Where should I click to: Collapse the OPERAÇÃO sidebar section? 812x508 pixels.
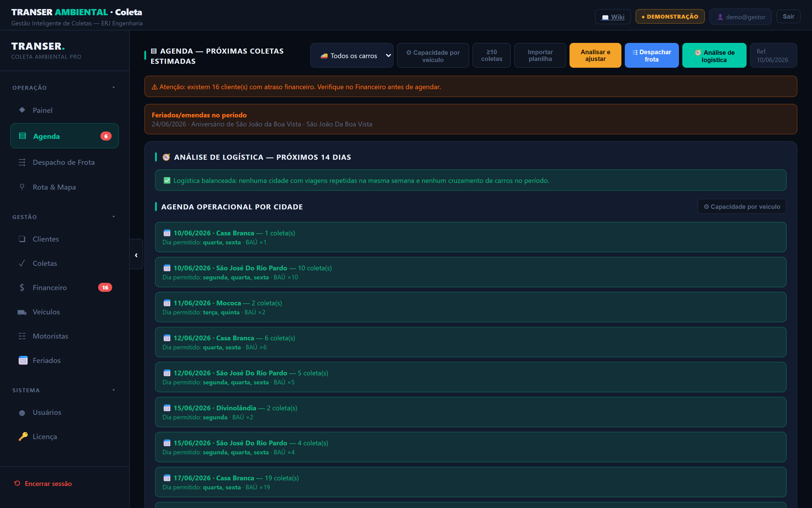tap(114, 87)
